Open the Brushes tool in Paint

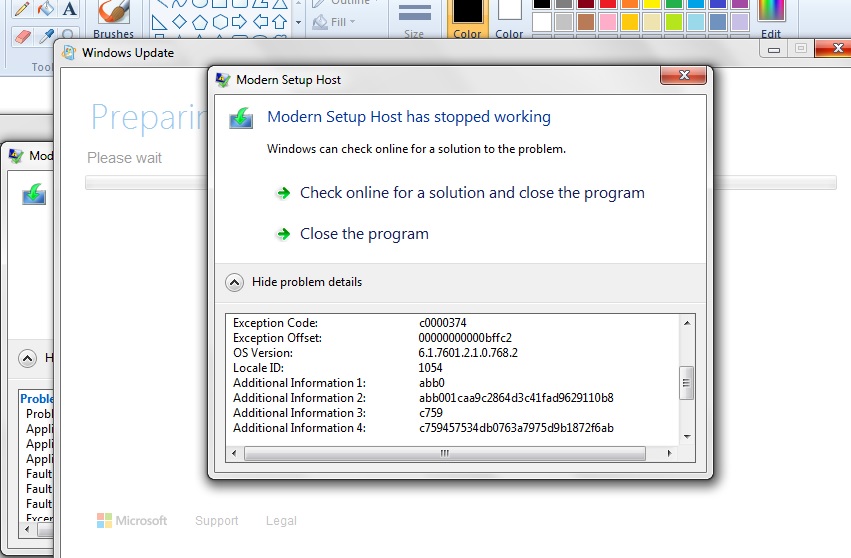113,20
